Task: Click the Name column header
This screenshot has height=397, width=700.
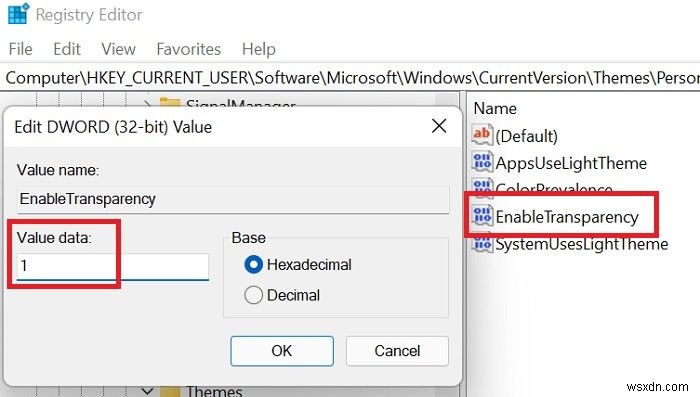Action: [x=495, y=109]
